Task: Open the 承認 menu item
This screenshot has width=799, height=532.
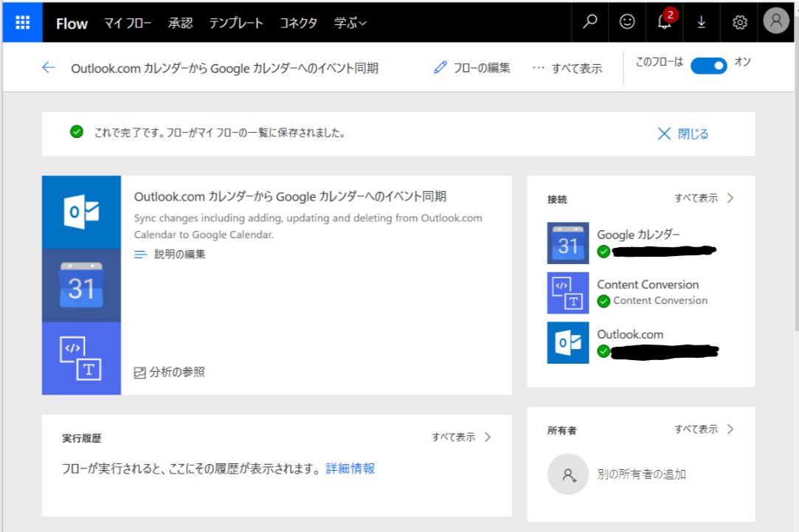Action: pyautogui.click(x=181, y=23)
